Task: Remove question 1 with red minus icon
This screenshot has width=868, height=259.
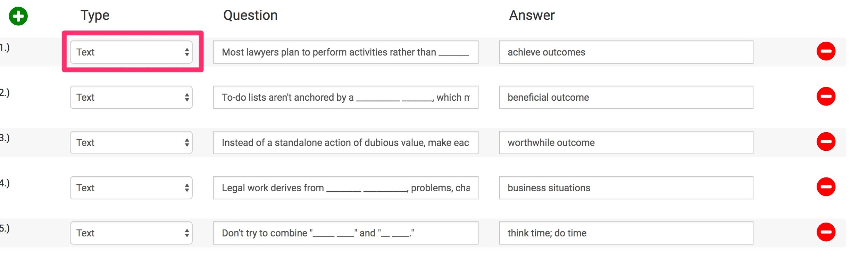Action: click(826, 51)
